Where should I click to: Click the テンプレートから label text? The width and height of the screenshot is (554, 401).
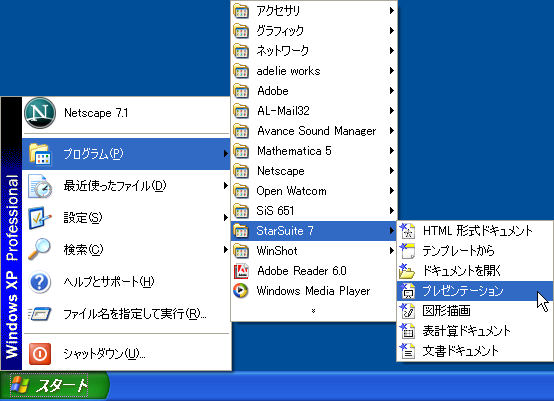point(458,251)
